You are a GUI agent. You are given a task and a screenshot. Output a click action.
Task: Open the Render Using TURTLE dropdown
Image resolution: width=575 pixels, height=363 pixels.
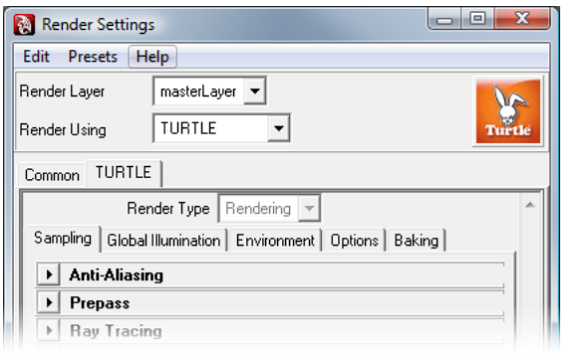click(x=222, y=128)
